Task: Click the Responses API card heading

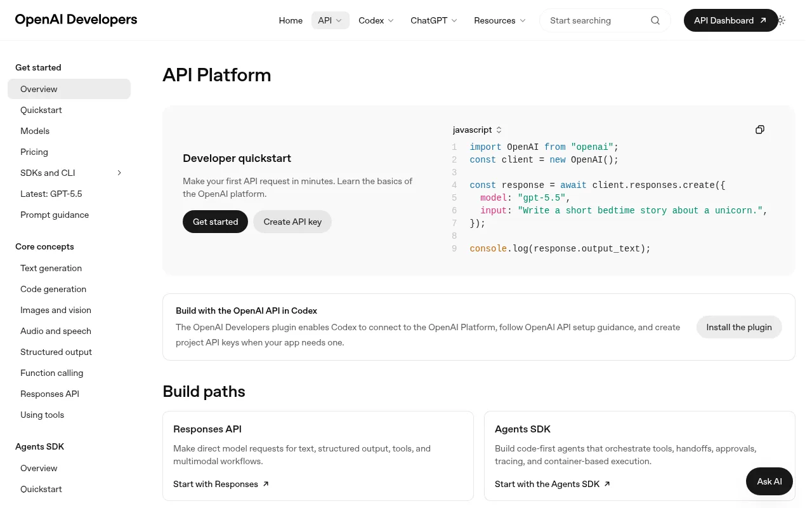Action: [x=207, y=429]
